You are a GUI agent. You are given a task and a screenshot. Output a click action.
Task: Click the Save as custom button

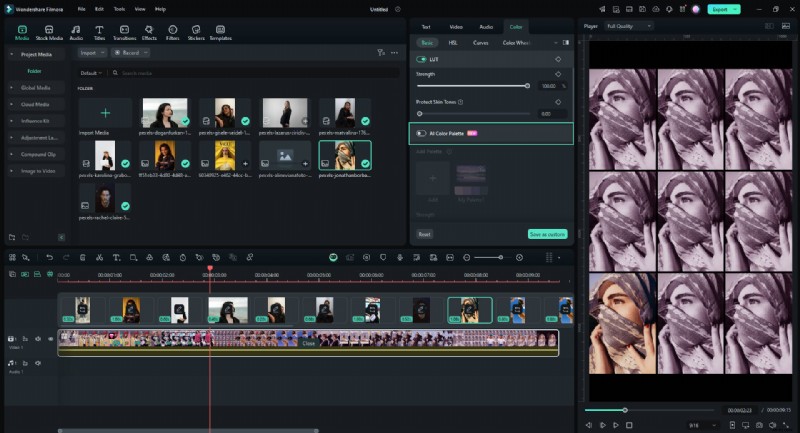548,234
